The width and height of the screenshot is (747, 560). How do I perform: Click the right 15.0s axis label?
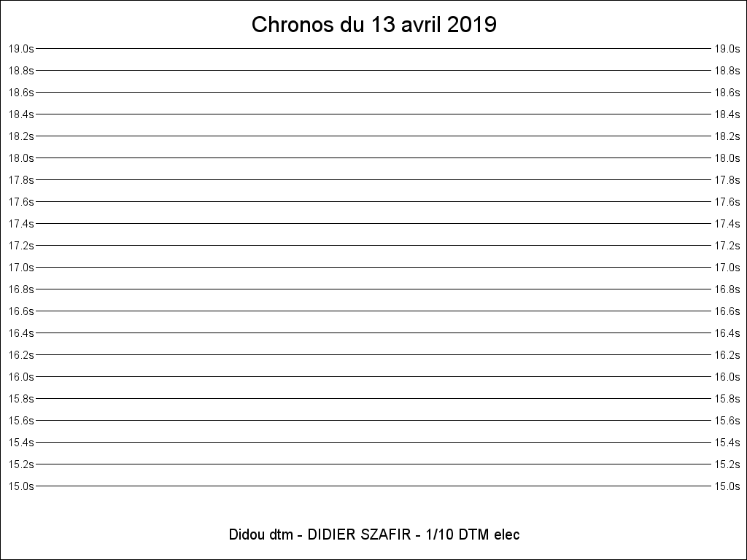point(727,486)
